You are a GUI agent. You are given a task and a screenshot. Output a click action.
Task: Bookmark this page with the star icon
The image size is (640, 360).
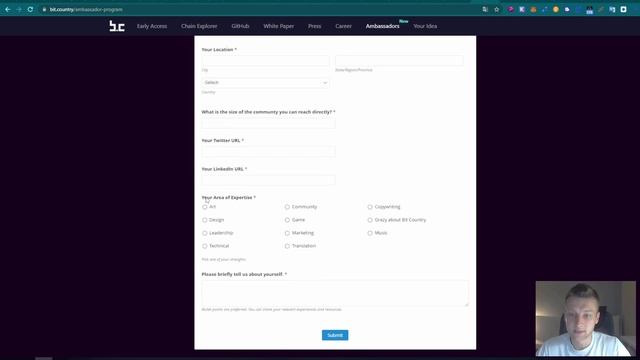coord(497,9)
